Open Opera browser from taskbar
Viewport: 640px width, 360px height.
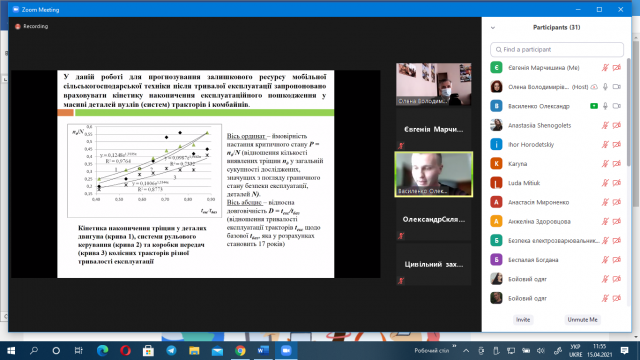click(x=125, y=351)
